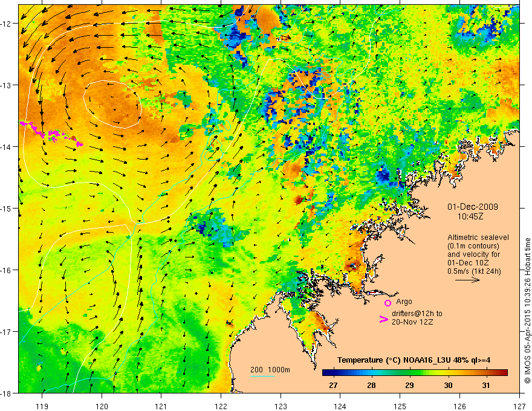Image resolution: width=532 pixels, height=411 pixels.
Task: Click the magenta drifter track on the map
Action: point(51,135)
